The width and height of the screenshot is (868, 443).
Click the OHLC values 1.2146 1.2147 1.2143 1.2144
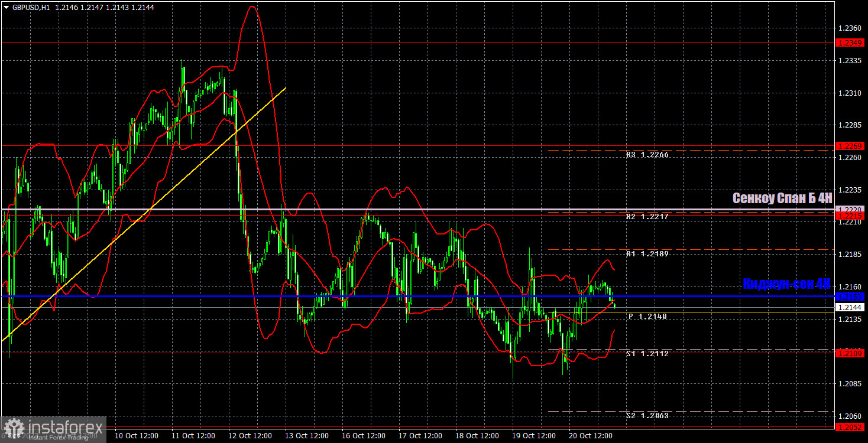pos(103,8)
